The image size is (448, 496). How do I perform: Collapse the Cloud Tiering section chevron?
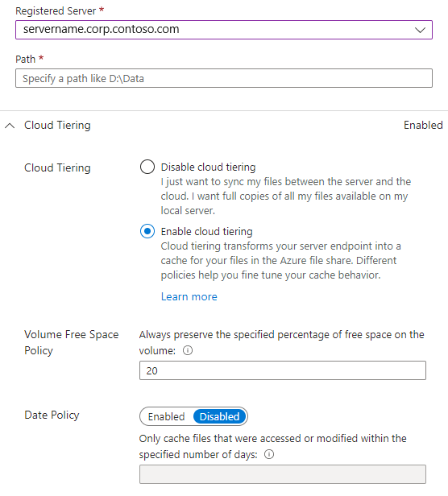10,126
